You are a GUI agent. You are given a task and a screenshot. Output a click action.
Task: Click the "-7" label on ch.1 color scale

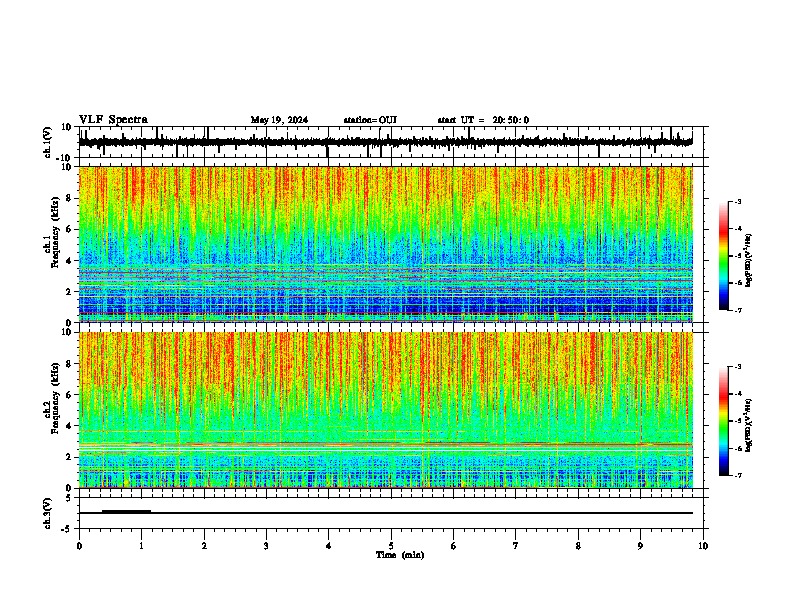point(737,311)
